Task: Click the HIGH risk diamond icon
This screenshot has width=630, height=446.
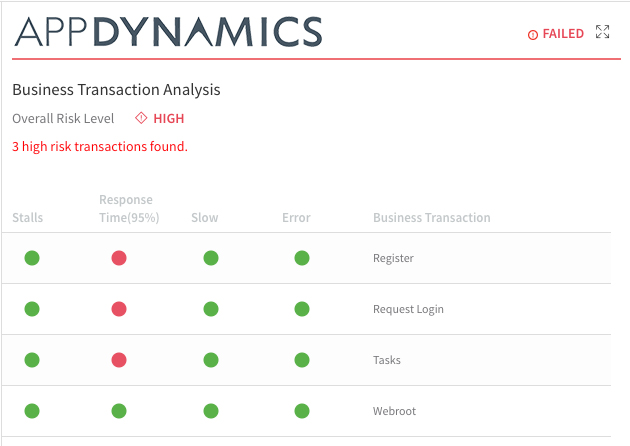Action: tap(141, 118)
